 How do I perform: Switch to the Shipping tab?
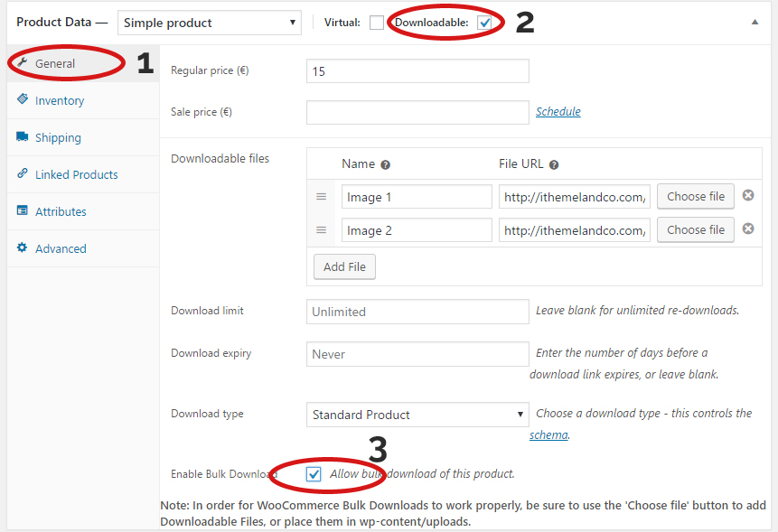coord(58,137)
